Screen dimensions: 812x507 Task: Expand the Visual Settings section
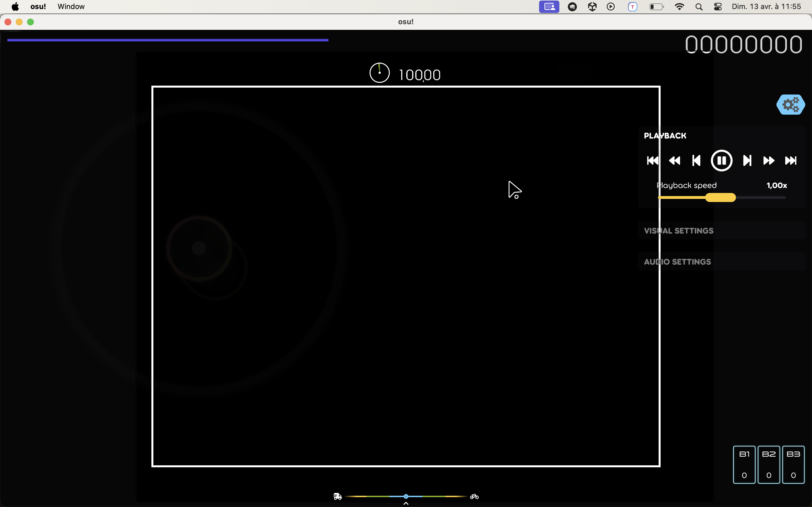678,230
